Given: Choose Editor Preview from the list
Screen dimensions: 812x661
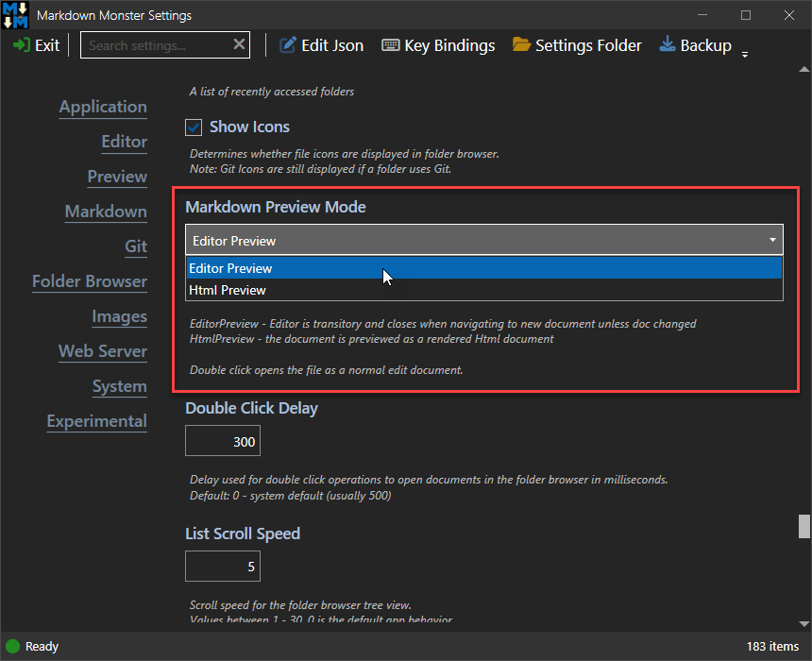Looking at the screenshot, I should coord(483,268).
